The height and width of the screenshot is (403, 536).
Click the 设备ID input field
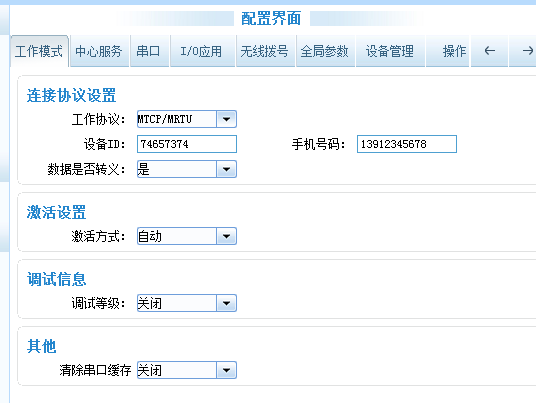[x=187, y=144]
